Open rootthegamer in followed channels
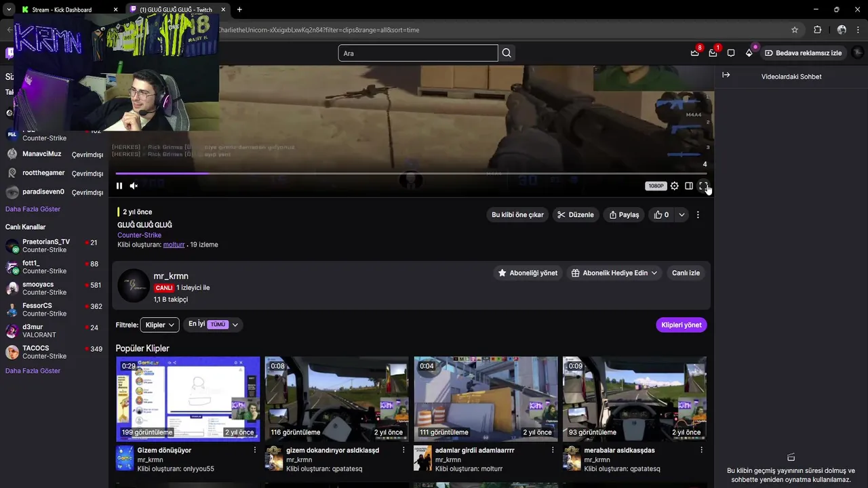The width and height of the screenshot is (868, 488). tap(54, 174)
